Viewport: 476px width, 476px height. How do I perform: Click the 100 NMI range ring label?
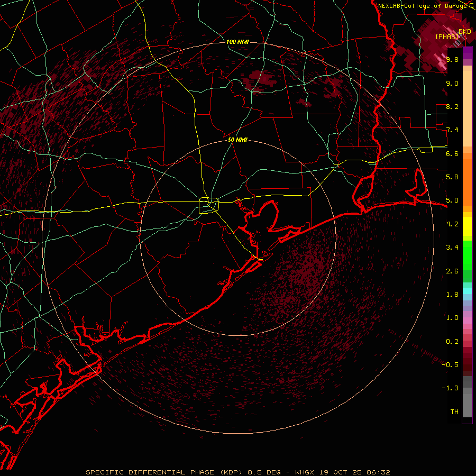pyautogui.click(x=237, y=42)
